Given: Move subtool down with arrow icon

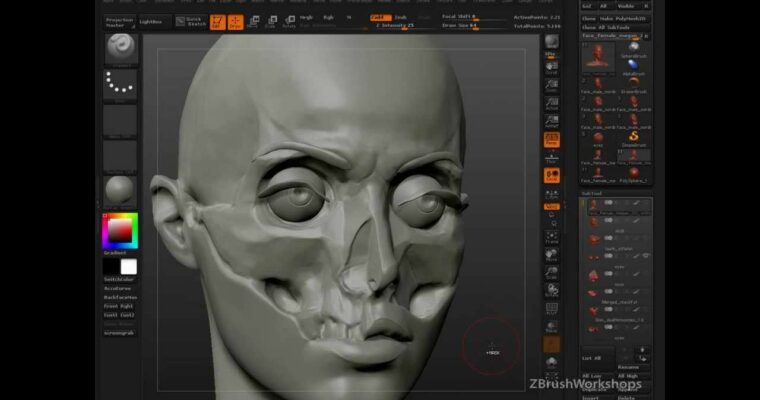Looking at the screenshot, I should 642,358.
